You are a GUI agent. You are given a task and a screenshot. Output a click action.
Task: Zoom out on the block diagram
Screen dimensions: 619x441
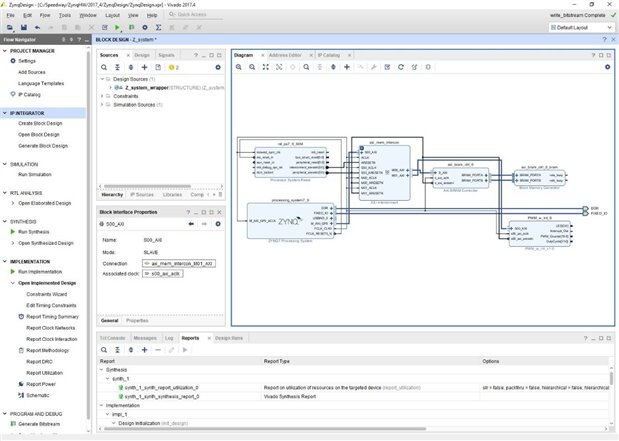254,67
